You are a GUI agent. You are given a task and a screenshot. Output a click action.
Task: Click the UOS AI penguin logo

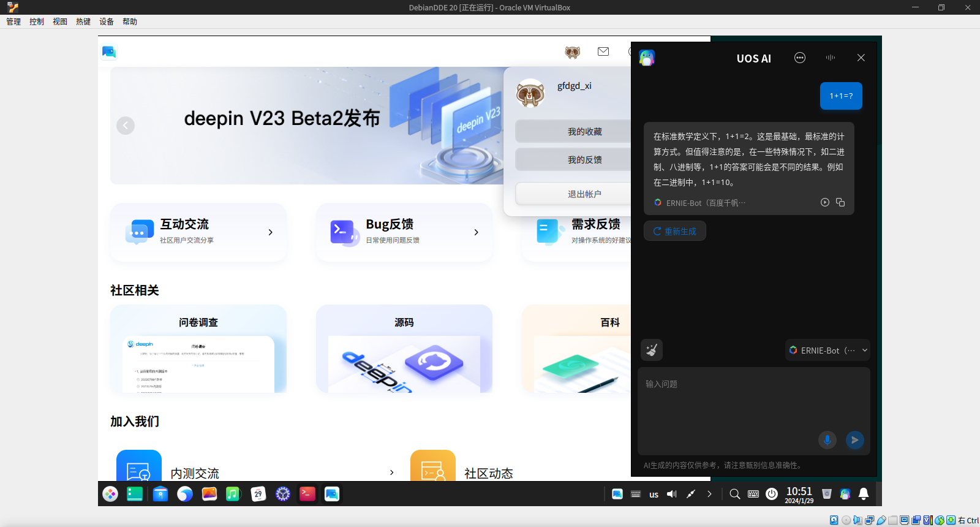pyautogui.click(x=647, y=58)
